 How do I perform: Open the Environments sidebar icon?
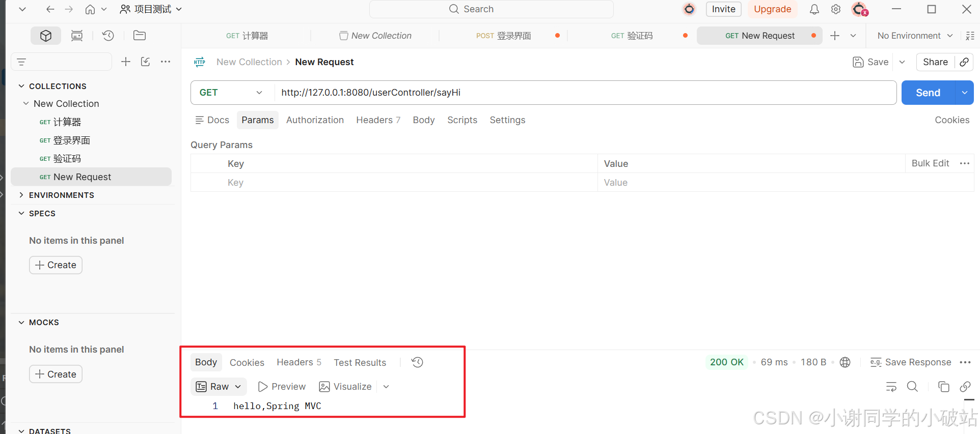pyautogui.click(x=77, y=36)
